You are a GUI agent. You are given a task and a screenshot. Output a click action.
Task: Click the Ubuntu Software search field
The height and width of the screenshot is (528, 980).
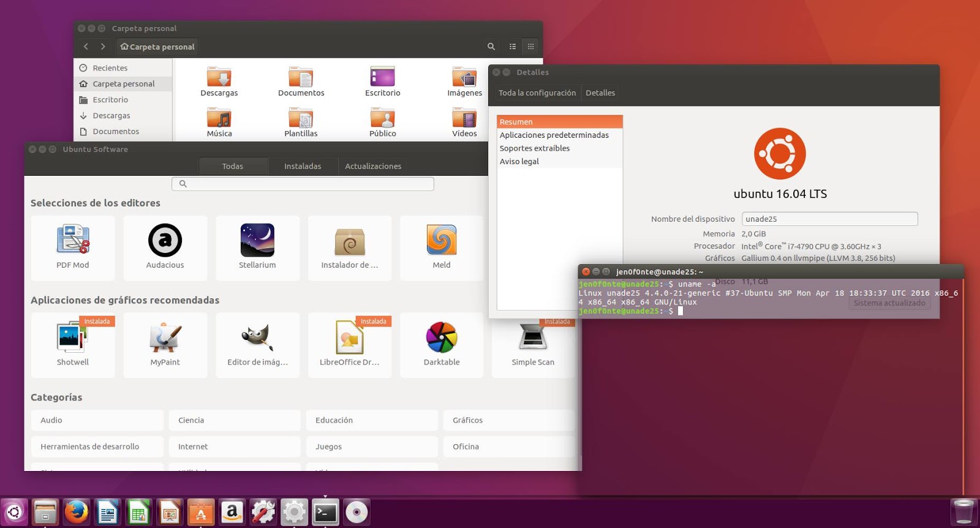[303, 184]
